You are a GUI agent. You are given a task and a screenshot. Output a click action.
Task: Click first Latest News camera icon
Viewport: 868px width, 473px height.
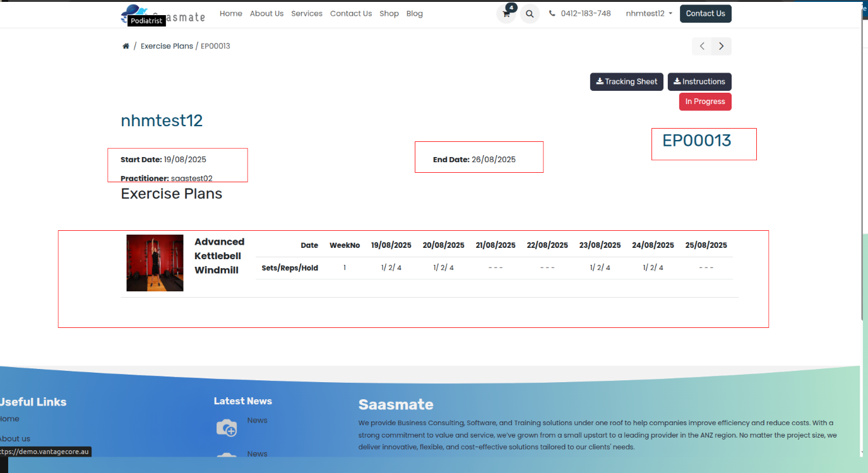click(227, 428)
